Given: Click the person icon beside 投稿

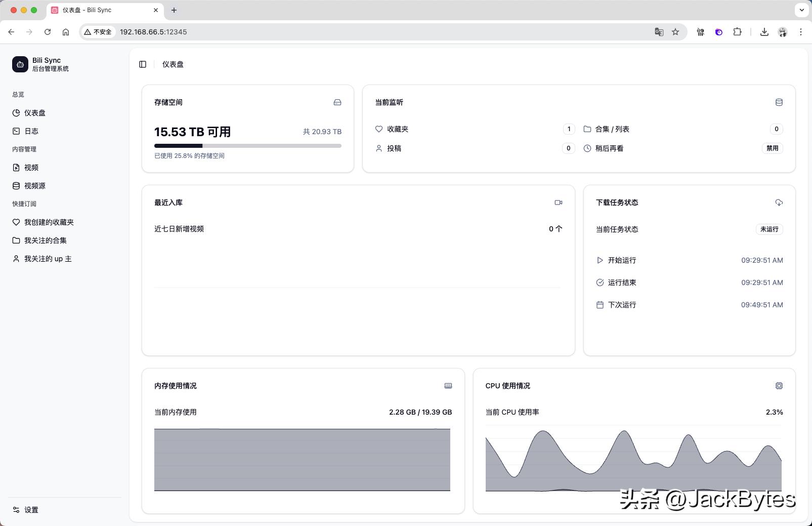Looking at the screenshot, I should pyautogui.click(x=379, y=148).
